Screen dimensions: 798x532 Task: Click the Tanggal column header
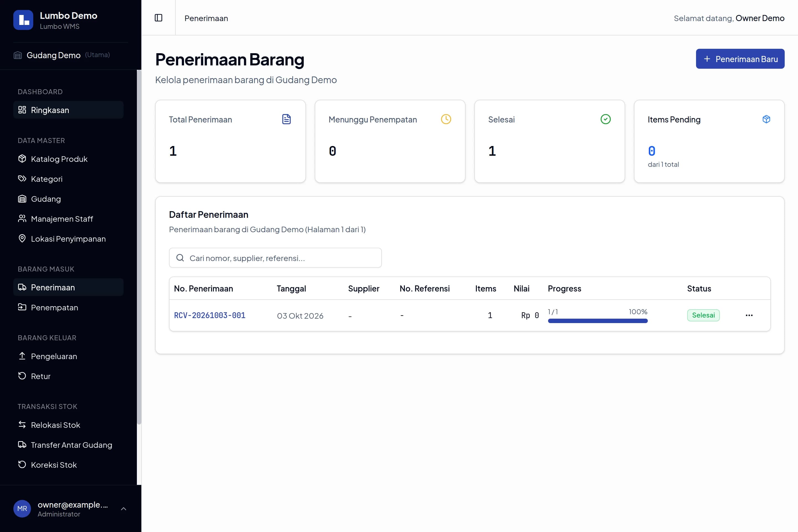click(x=291, y=288)
